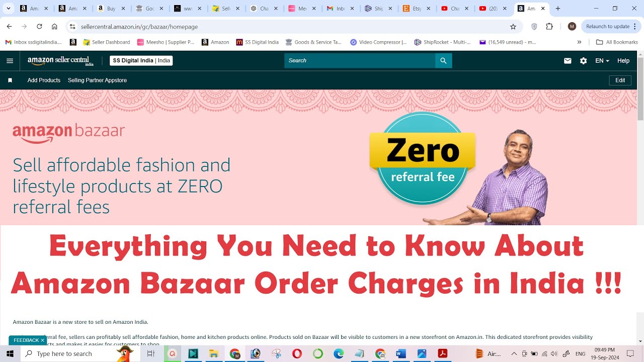Open the Goods & Service Tax bookmark
644x362 pixels.
click(x=313, y=42)
